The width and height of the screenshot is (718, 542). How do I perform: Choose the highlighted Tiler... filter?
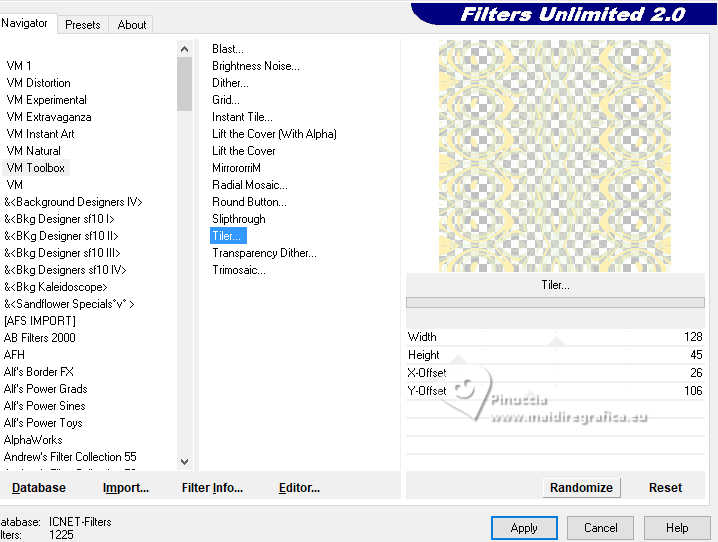pos(228,236)
